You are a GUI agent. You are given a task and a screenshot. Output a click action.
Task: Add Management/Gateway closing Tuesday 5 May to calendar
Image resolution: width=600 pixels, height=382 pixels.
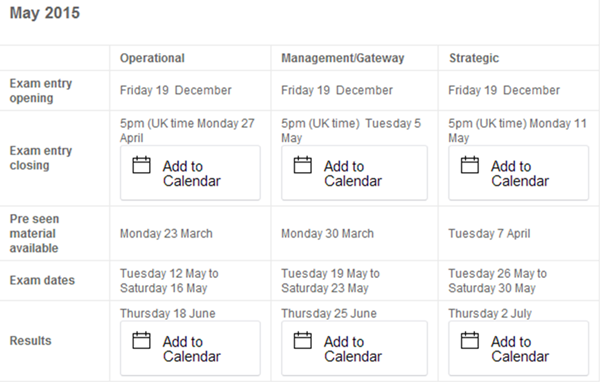[x=354, y=173]
